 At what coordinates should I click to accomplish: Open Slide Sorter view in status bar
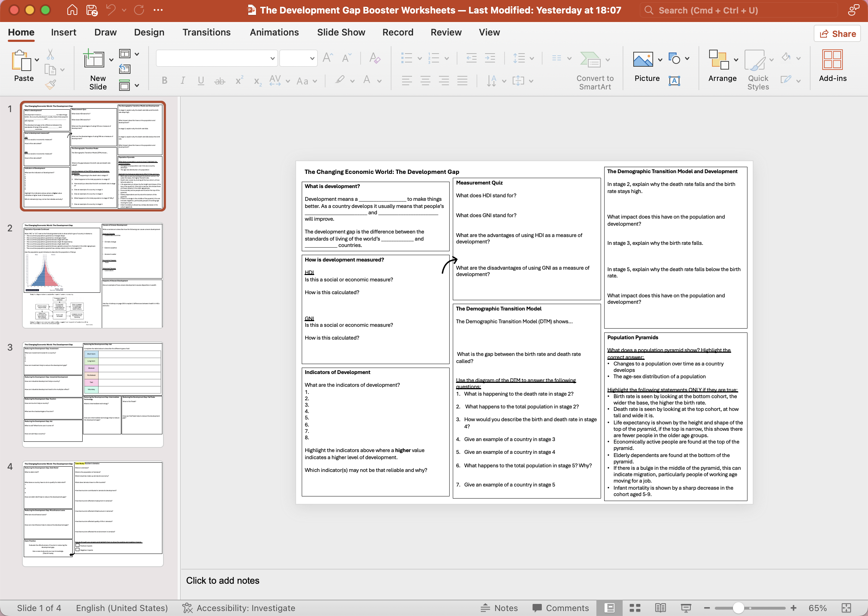pos(635,608)
